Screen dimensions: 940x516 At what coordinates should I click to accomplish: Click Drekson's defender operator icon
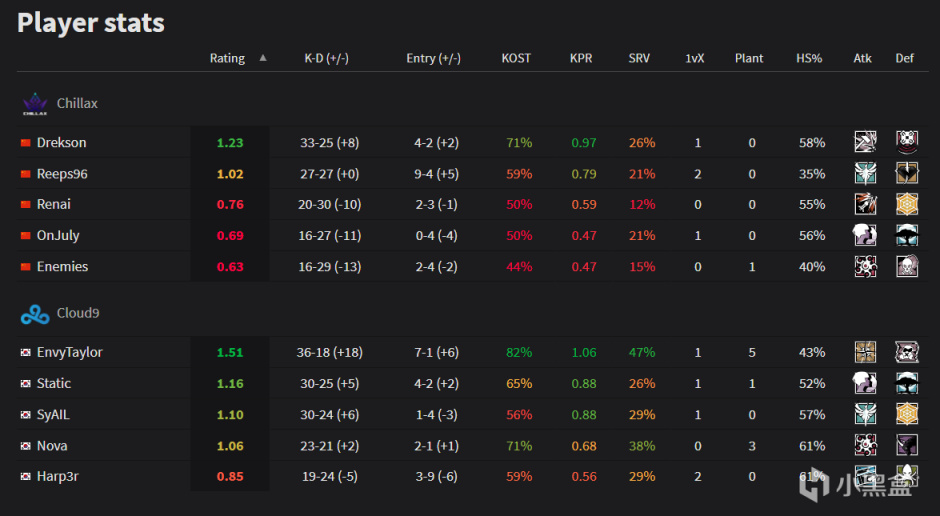pos(907,142)
